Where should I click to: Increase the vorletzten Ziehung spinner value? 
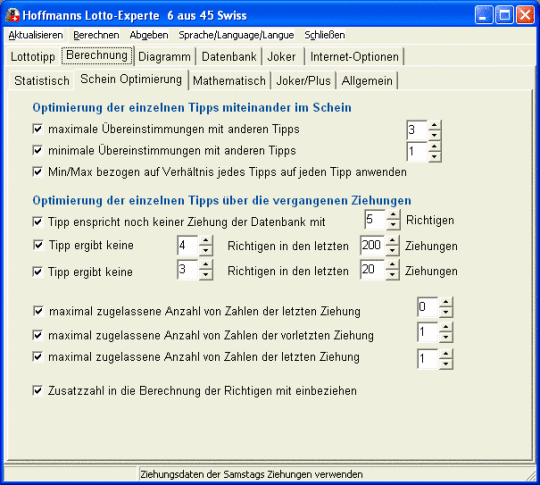coord(446,328)
